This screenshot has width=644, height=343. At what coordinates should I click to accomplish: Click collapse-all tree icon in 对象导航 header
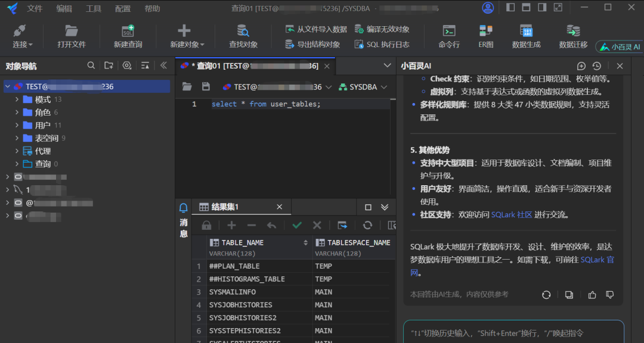pyautogui.click(x=145, y=66)
